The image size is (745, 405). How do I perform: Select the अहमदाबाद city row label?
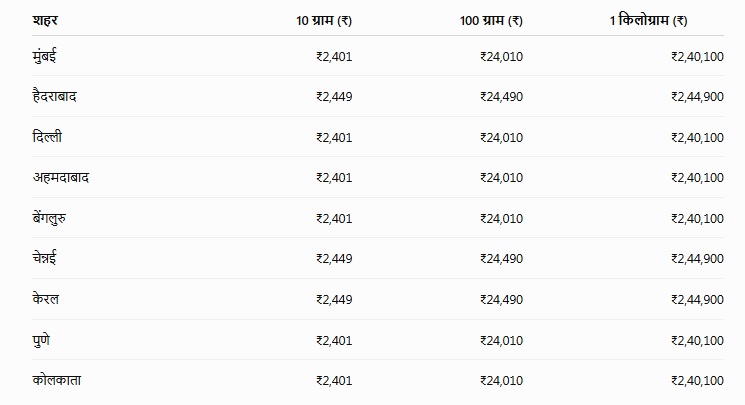61,178
